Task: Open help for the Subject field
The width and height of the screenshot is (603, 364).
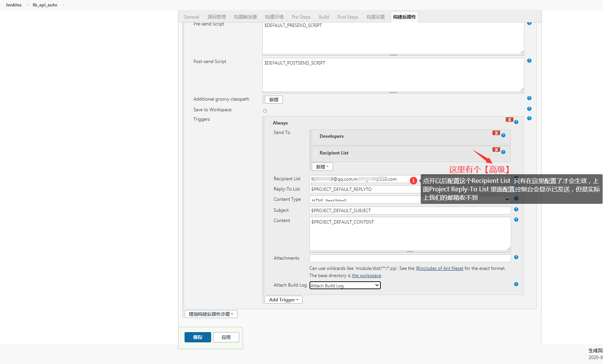Action: 516,210
